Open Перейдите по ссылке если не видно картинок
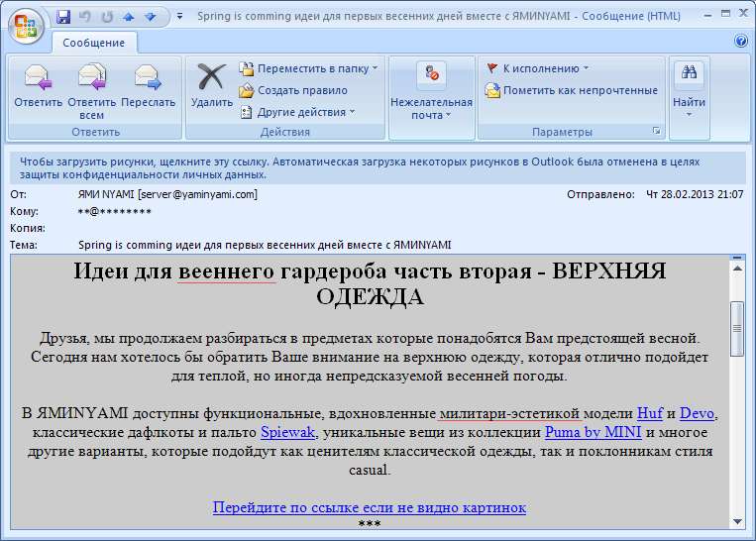756x541 pixels. (370, 507)
